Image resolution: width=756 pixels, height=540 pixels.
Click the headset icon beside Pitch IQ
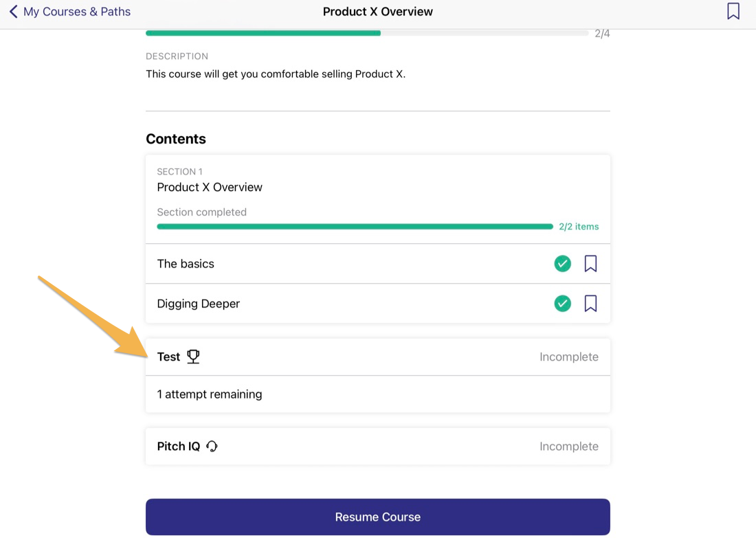pos(212,447)
